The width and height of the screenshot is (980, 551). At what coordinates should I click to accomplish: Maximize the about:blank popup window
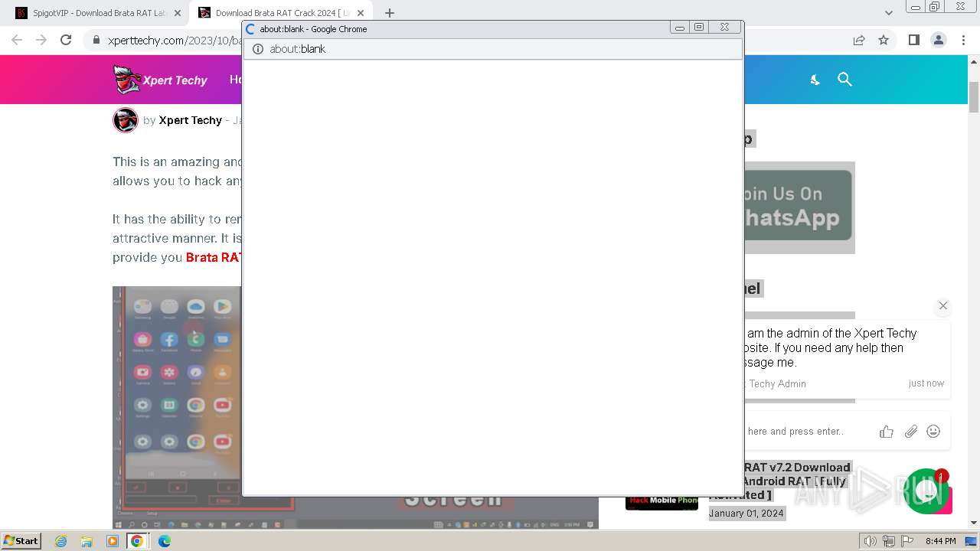pos(699,28)
